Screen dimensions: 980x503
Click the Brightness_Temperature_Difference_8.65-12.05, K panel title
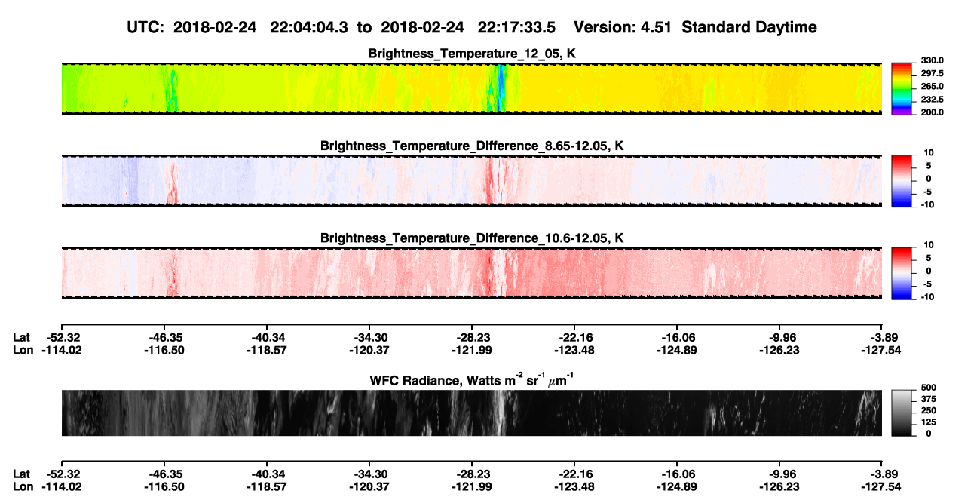point(472,146)
